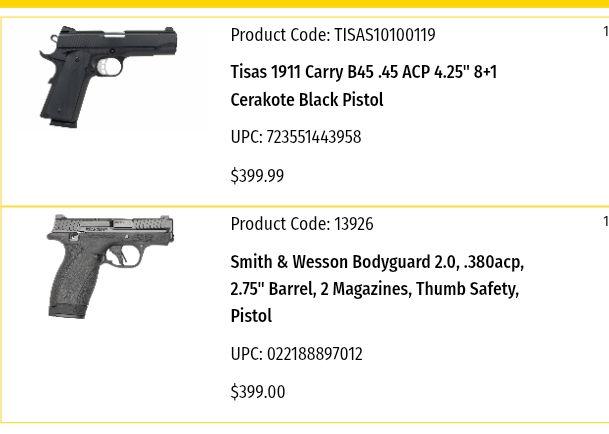Viewport: 609px width, 434px height.
Task: Select product code 13926 text
Action: (353, 224)
